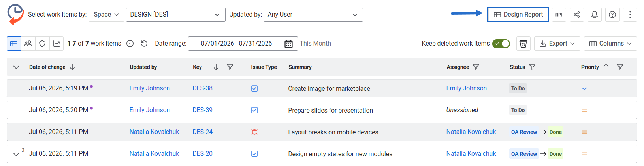
Task: Filter the Assignee column
Action: click(x=476, y=67)
